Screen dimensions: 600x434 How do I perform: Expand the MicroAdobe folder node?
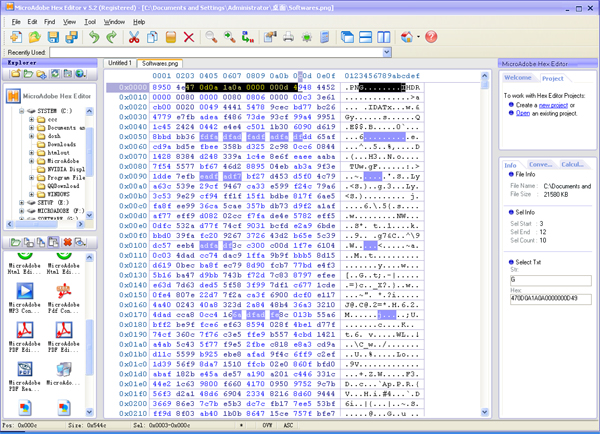[x=32, y=161]
